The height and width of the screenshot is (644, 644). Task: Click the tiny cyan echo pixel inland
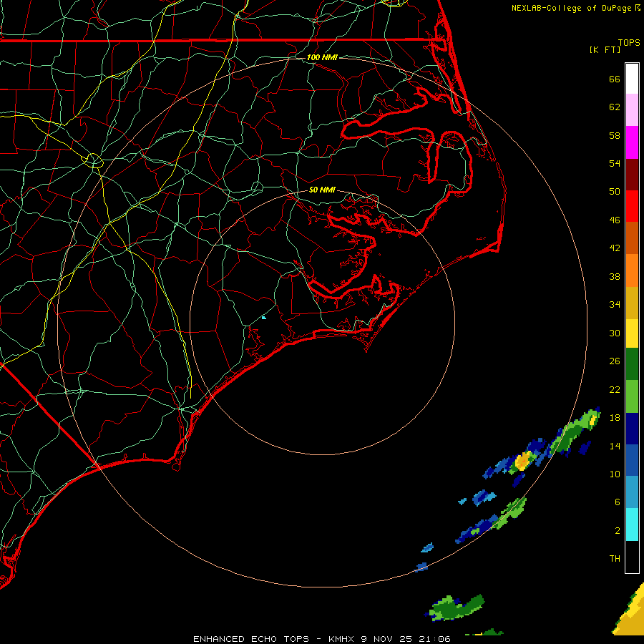pyautogui.click(x=263, y=318)
